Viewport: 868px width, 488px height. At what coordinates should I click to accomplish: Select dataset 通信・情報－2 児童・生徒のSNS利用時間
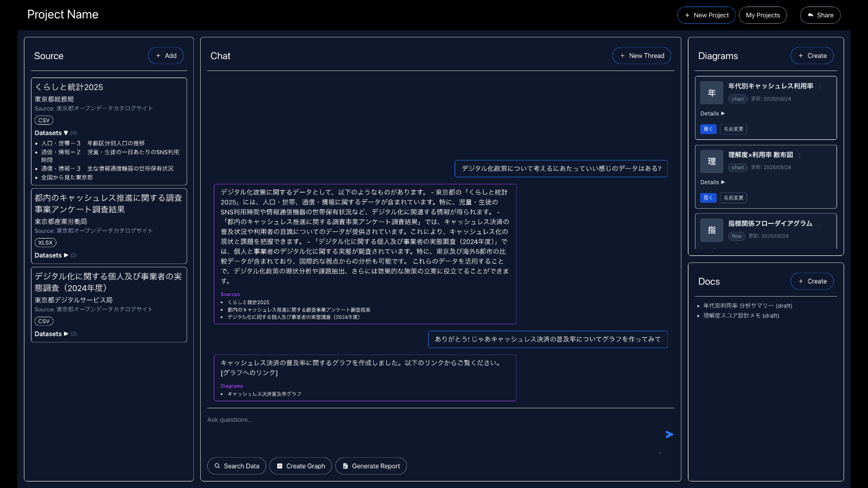coord(110,156)
